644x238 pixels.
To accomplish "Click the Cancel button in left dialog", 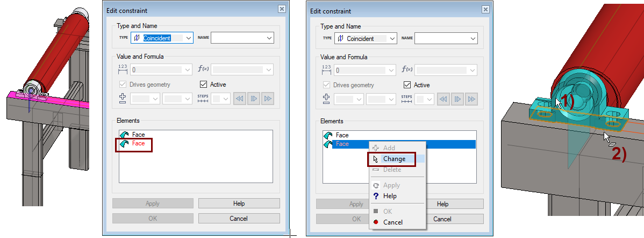I will click(x=239, y=219).
